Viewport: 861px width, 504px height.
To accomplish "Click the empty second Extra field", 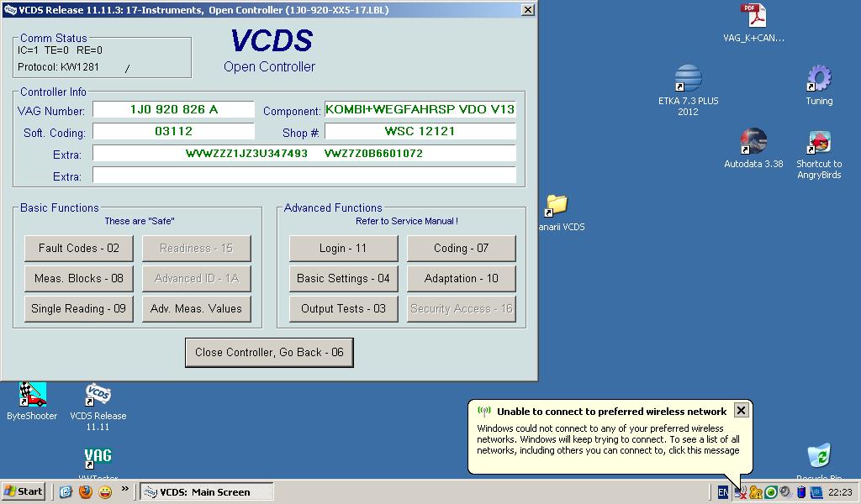I will point(304,175).
